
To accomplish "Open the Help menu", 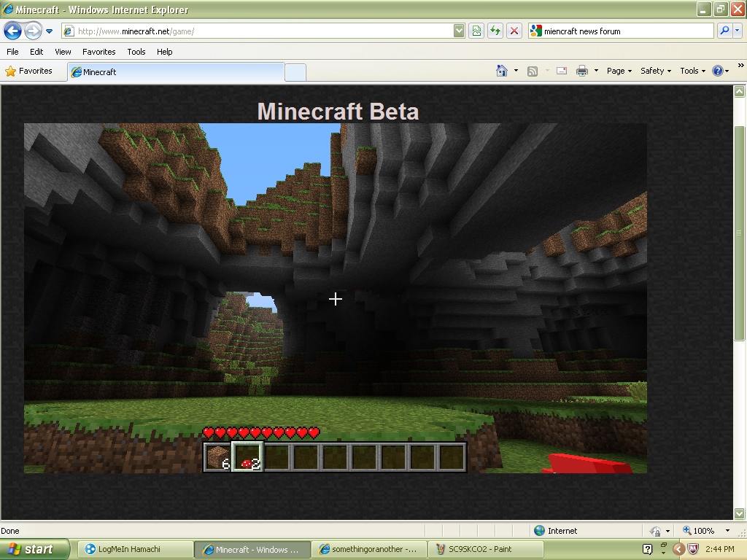I will click(x=164, y=52).
